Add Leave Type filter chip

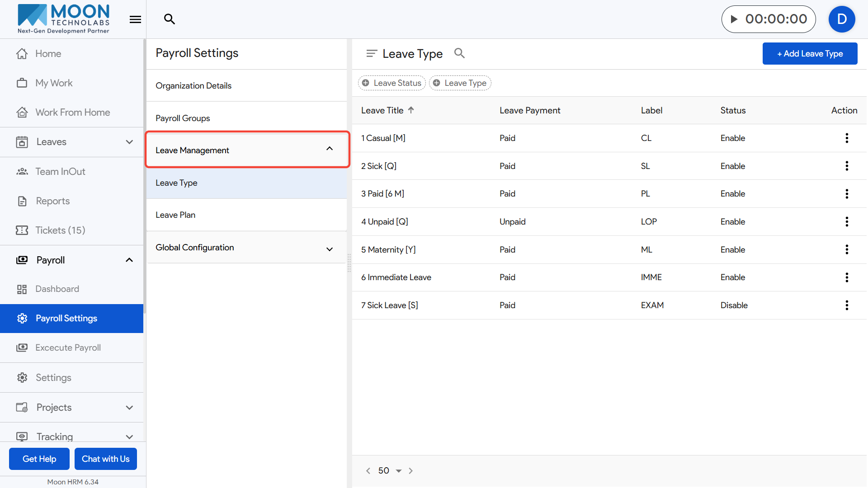(460, 83)
